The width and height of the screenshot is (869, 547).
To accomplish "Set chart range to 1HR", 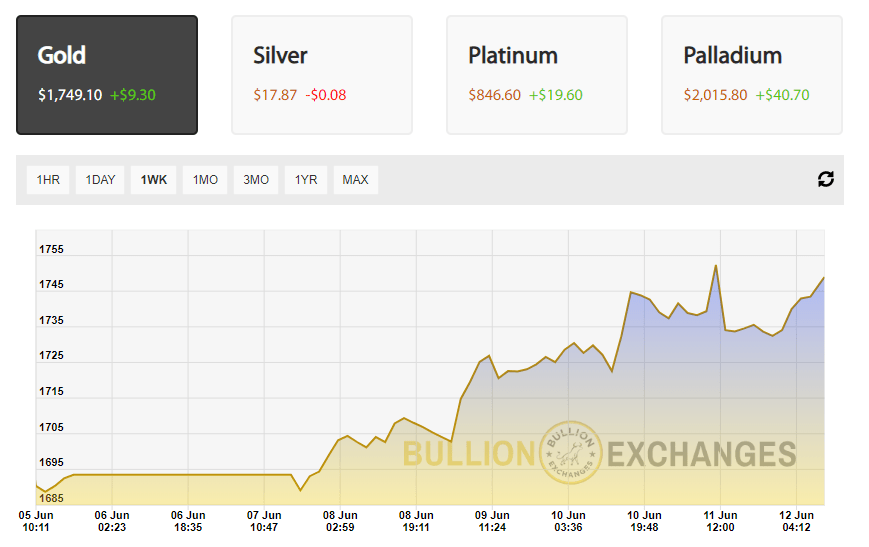I will tap(48, 180).
